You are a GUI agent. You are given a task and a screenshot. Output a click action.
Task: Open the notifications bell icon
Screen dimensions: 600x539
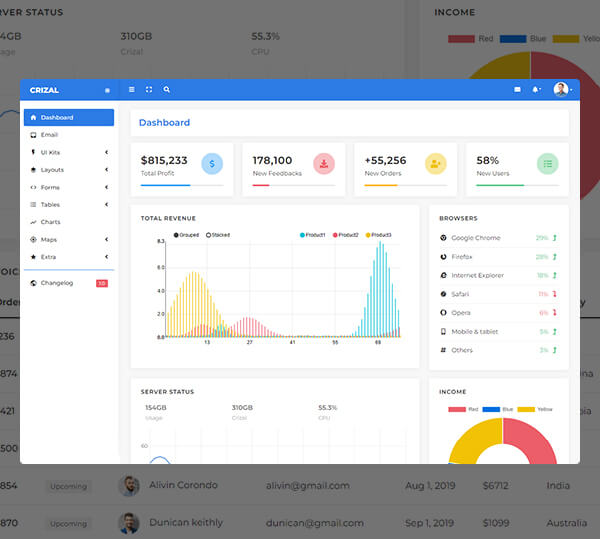click(x=536, y=90)
